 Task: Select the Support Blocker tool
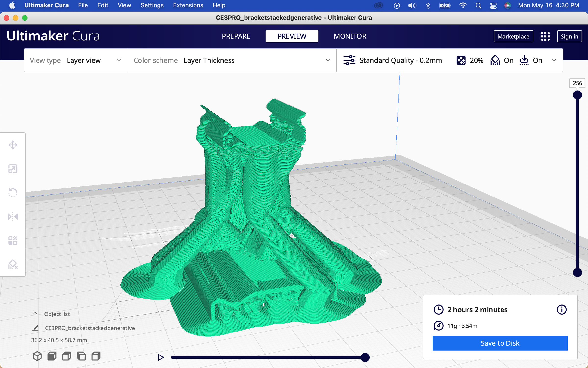coord(13,264)
